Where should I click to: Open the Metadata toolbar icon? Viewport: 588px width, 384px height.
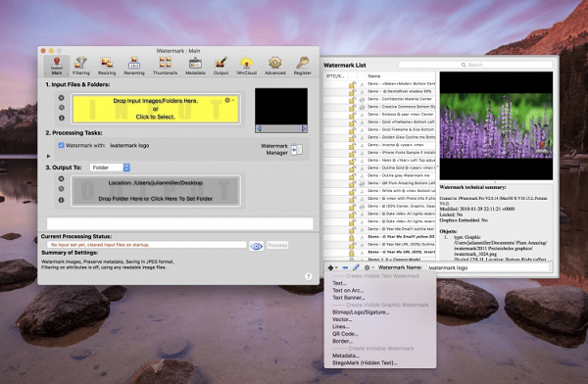[x=195, y=66]
